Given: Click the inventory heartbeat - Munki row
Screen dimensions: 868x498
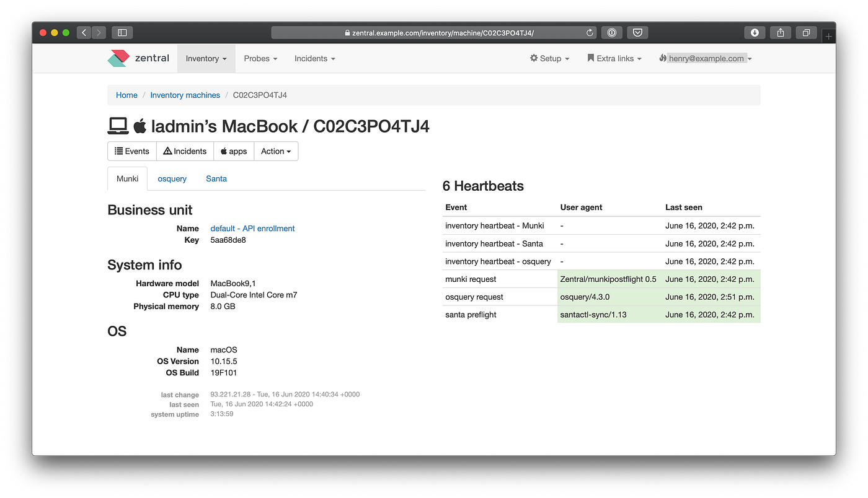Looking at the screenshot, I should [601, 225].
